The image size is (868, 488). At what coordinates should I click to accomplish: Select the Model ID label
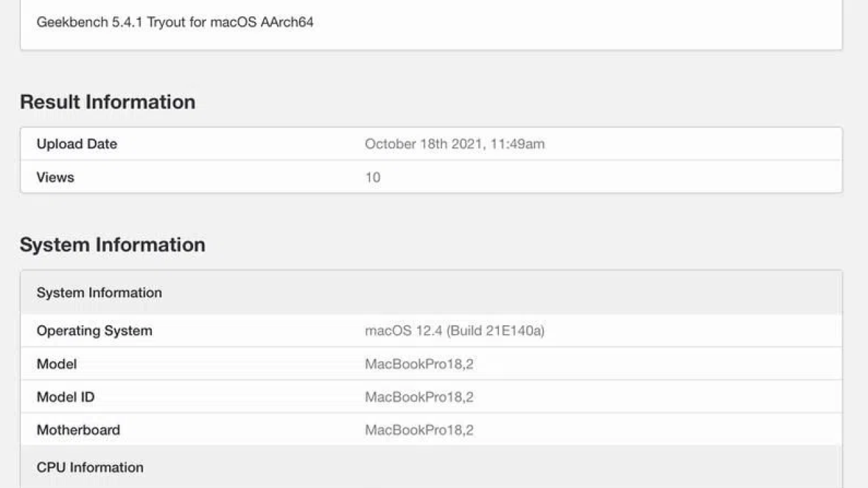point(65,397)
